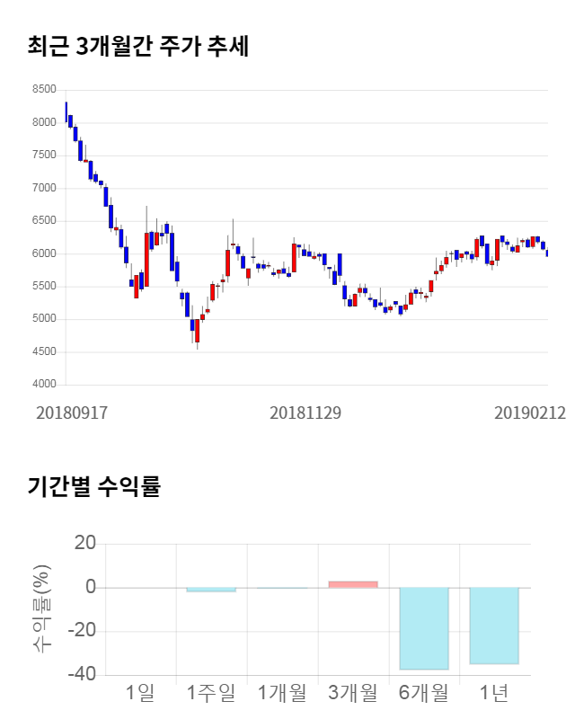The height and width of the screenshot is (728, 575).
Task: Click the 1개월 x-axis label
Action: 282,693
